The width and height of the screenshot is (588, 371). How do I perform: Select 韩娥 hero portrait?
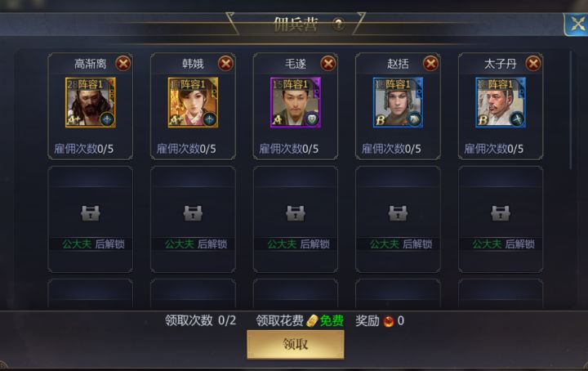[x=193, y=102]
